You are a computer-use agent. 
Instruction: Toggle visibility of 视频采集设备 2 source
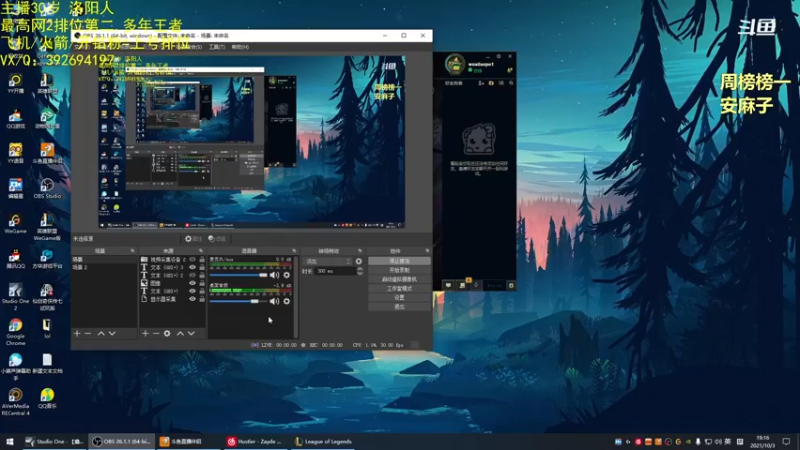192,260
